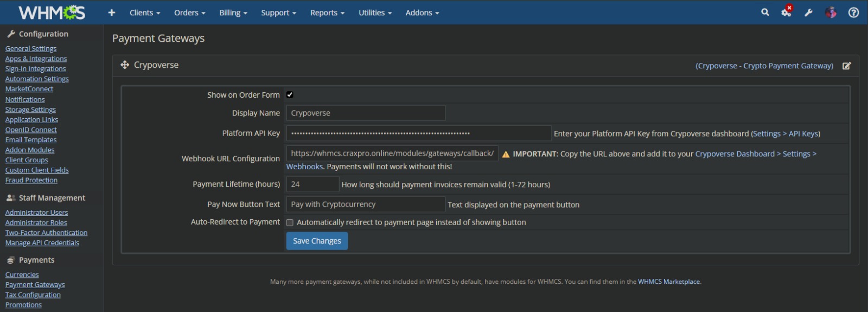Open Manage API Credentials
Viewport: 868px width, 312px height.
click(x=42, y=243)
